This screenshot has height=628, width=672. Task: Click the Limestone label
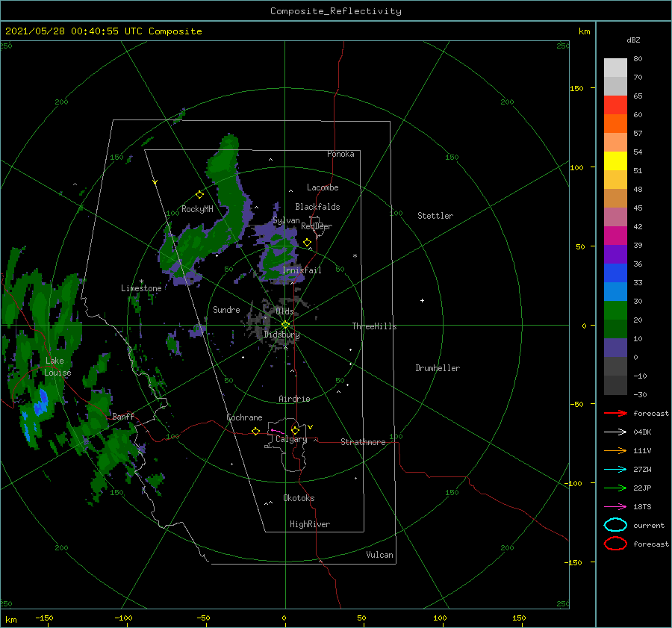(x=141, y=288)
